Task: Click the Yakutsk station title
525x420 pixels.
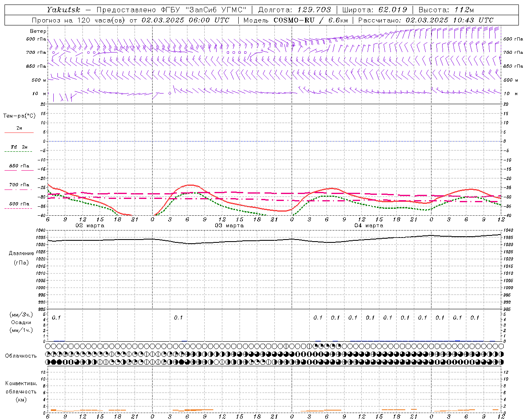Action: point(64,10)
